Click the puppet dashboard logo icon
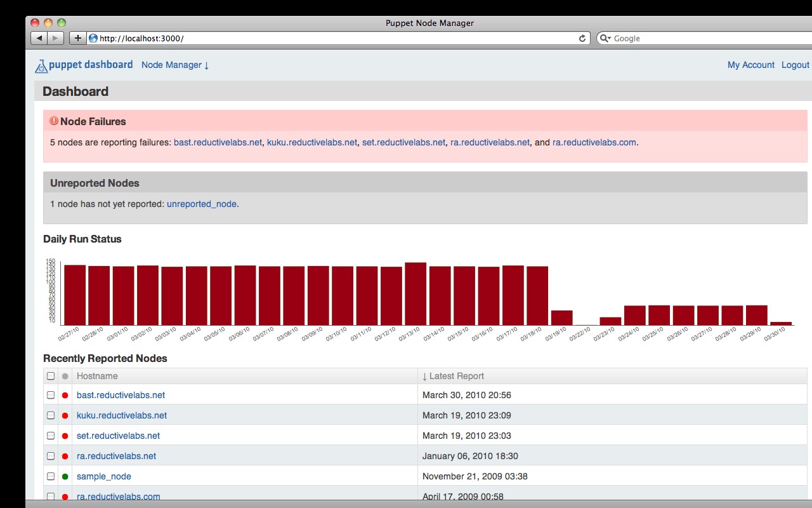This screenshot has width=812, height=508. pos(41,65)
